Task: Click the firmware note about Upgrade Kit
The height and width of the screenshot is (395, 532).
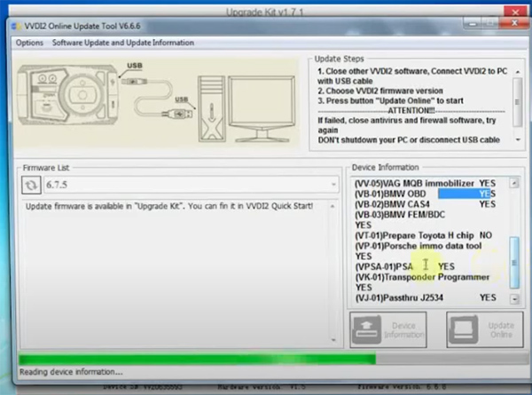Action: click(x=169, y=206)
